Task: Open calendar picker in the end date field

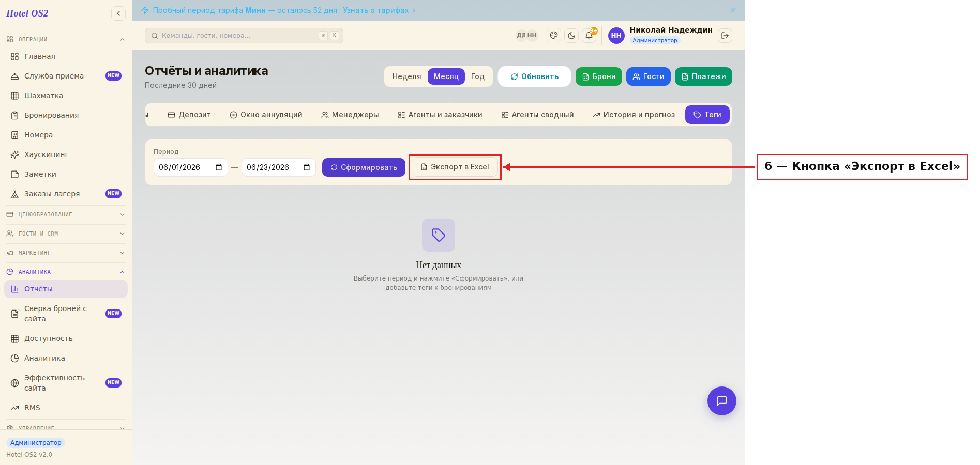Action: 307,167
